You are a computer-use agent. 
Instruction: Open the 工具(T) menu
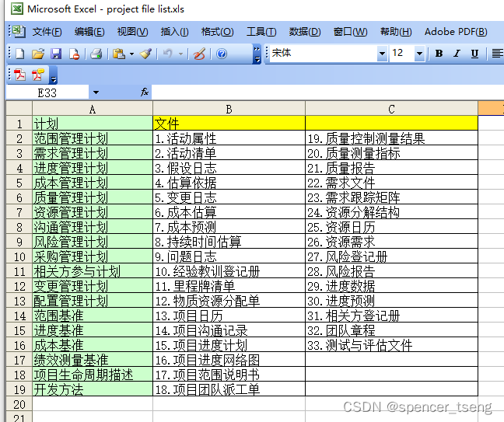[x=261, y=32]
